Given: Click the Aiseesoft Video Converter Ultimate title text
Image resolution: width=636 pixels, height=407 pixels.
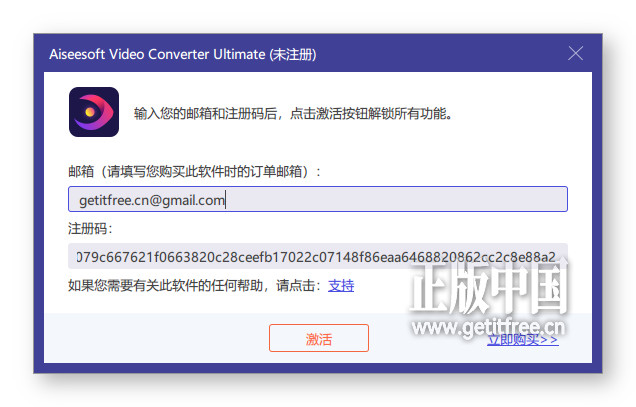Looking at the screenshot, I should coord(157,54).
